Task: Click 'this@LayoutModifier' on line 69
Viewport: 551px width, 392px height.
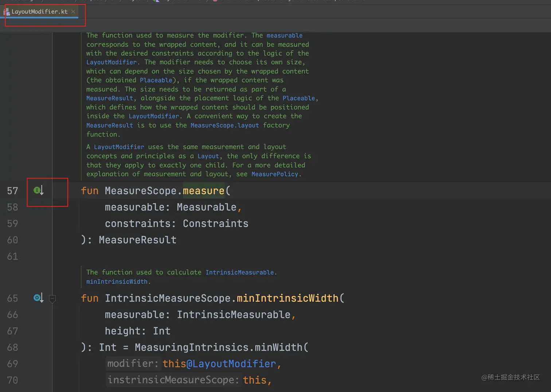Action: [x=219, y=364]
